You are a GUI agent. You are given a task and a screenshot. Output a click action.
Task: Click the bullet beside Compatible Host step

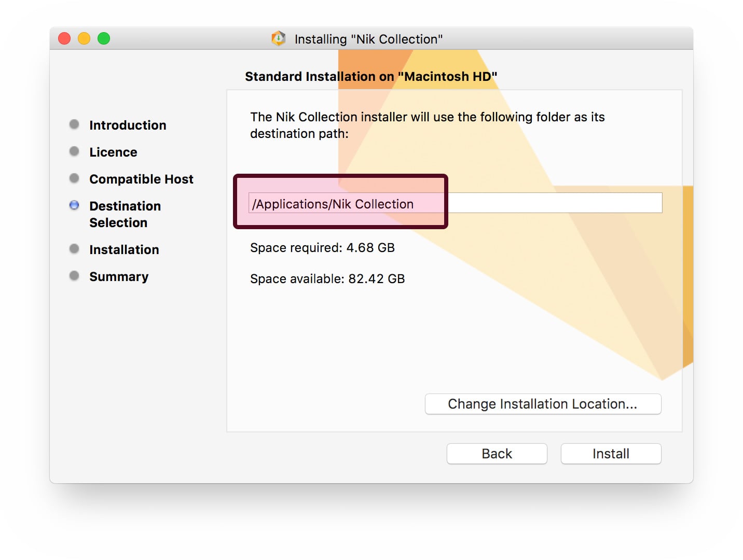click(x=74, y=178)
